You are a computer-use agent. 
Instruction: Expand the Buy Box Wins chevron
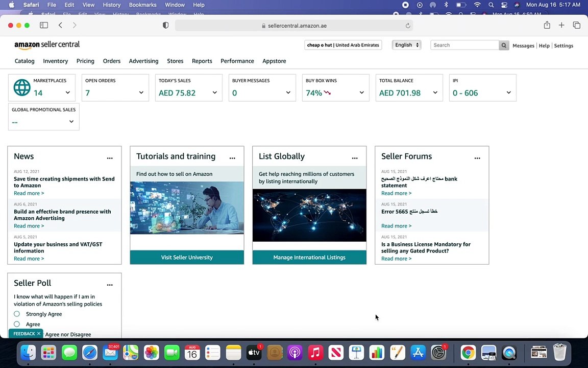coord(362,93)
